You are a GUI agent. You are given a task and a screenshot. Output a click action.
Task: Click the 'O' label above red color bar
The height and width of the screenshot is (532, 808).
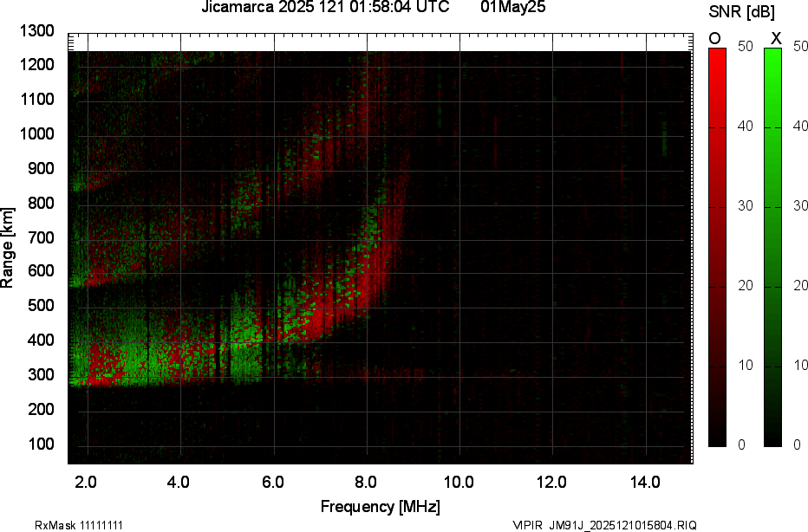(714, 39)
